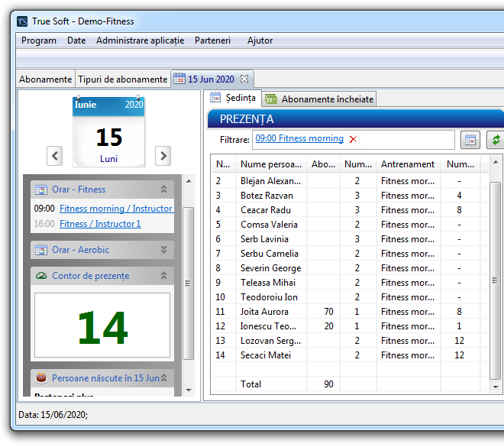504x447 pixels.
Task: Click the birthday cake icon in sidebar
Action: (x=41, y=378)
